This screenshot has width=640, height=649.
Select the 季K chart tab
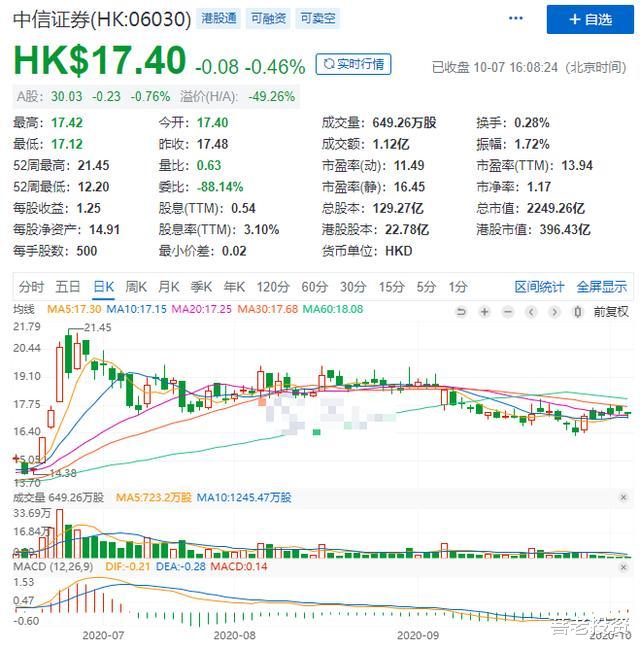[201, 287]
